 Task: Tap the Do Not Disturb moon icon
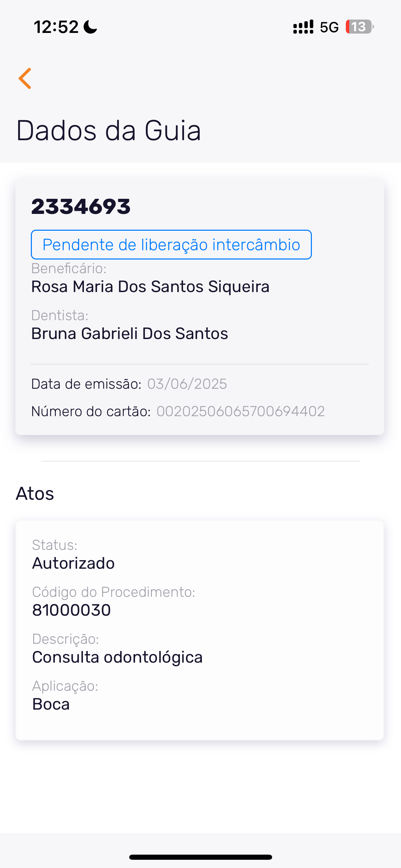(90, 27)
